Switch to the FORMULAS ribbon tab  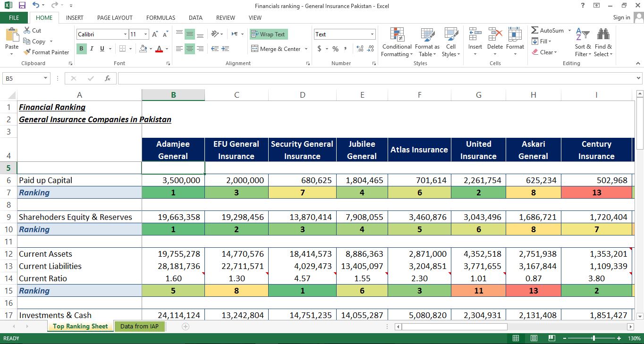pos(161,17)
